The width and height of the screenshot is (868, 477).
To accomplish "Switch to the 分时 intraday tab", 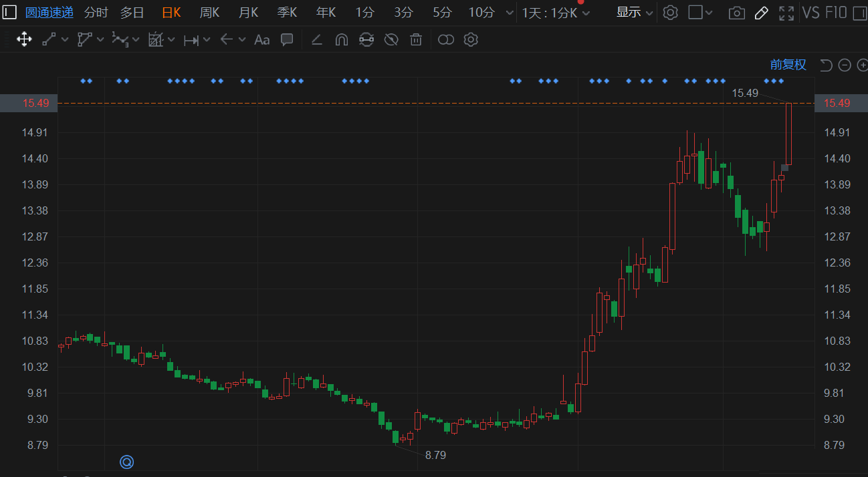I will [x=96, y=13].
